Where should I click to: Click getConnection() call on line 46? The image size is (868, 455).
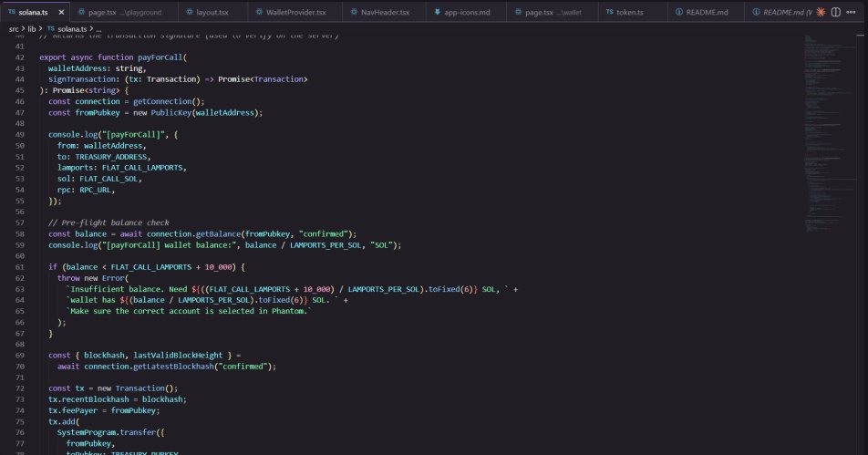169,101
